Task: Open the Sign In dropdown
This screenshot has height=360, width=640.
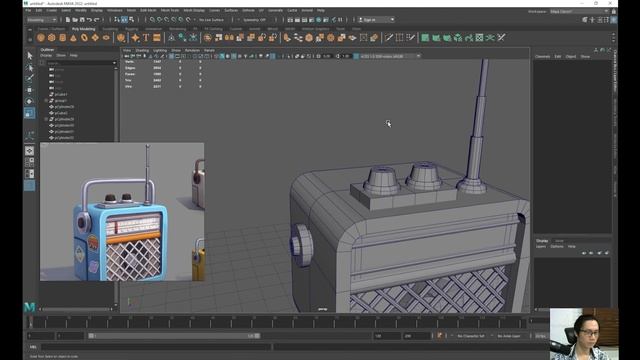Action: coord(376,20)
